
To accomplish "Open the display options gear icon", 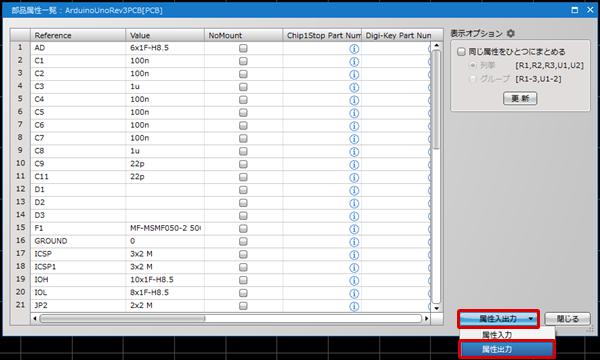I will (x=511, y=33).
